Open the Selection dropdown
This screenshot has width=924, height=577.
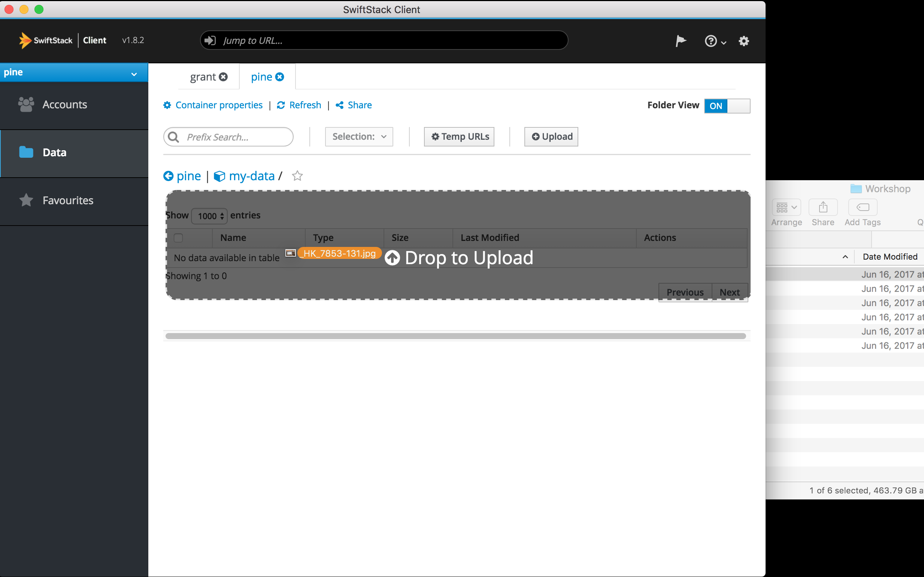click(x=358, y=137)
